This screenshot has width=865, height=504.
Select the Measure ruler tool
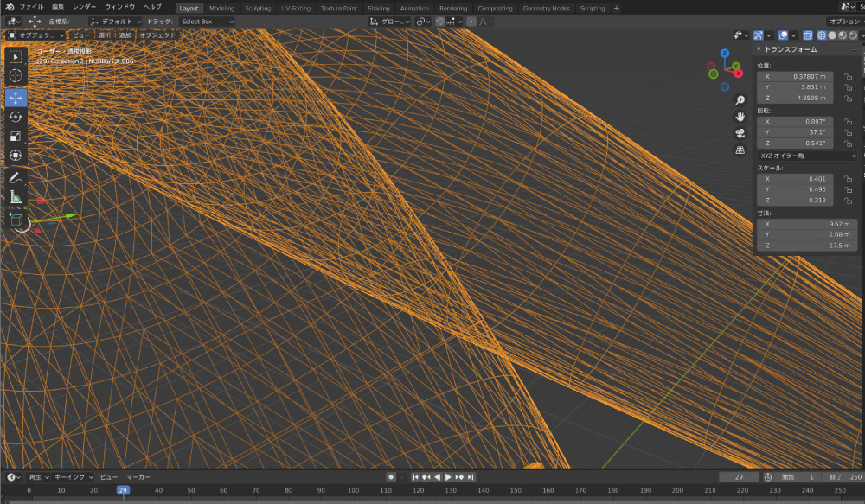coord(16,197)
